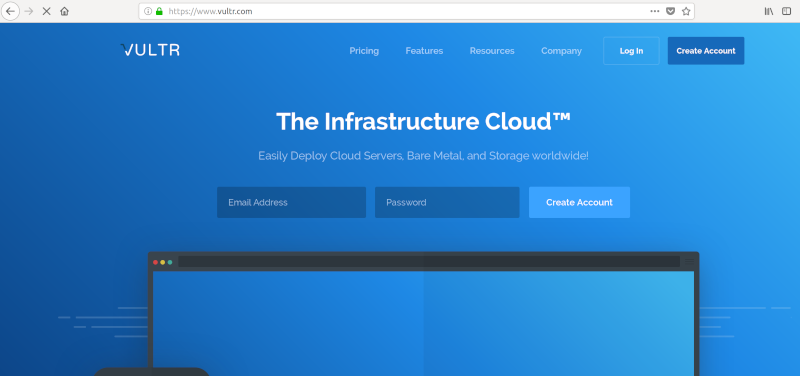Click the subtitle Easily Deploy Cloud Servers text

(423, 156)
